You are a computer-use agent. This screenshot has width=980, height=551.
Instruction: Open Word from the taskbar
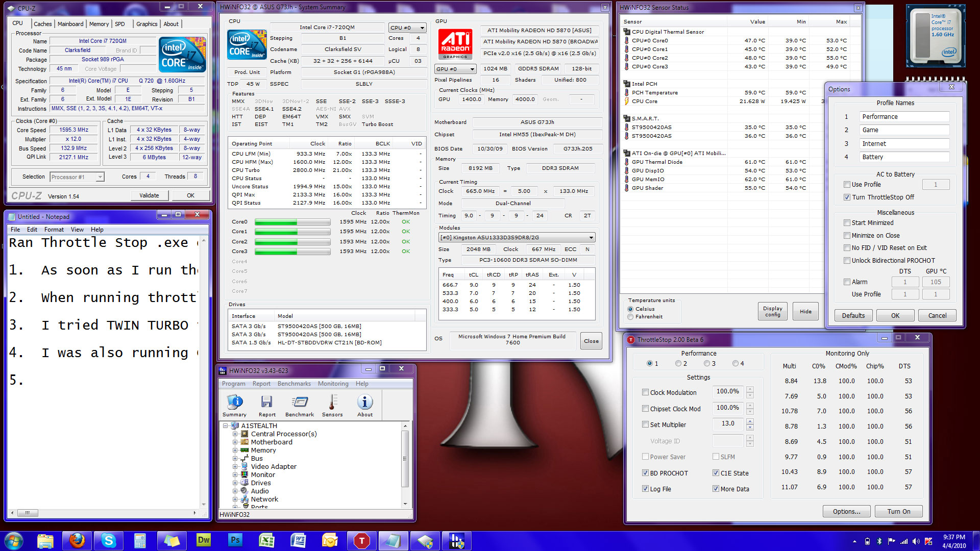[299, 541]
